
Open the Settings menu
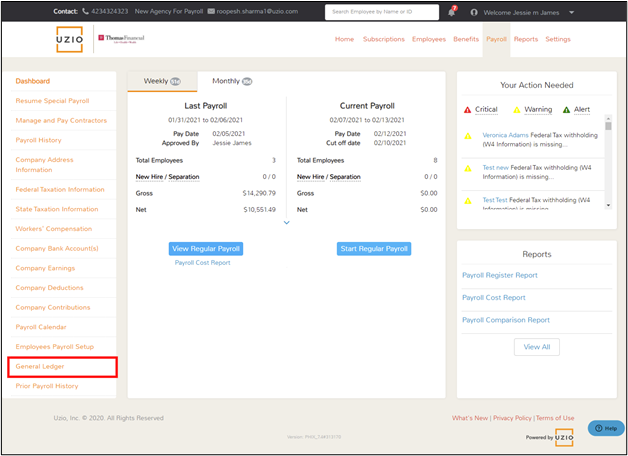[x=558, y=39]
